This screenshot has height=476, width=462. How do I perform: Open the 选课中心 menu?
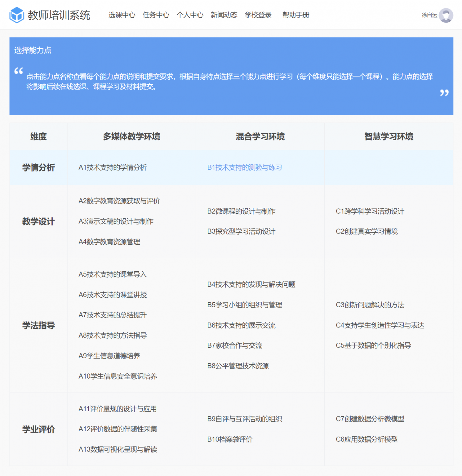[122, 15]
